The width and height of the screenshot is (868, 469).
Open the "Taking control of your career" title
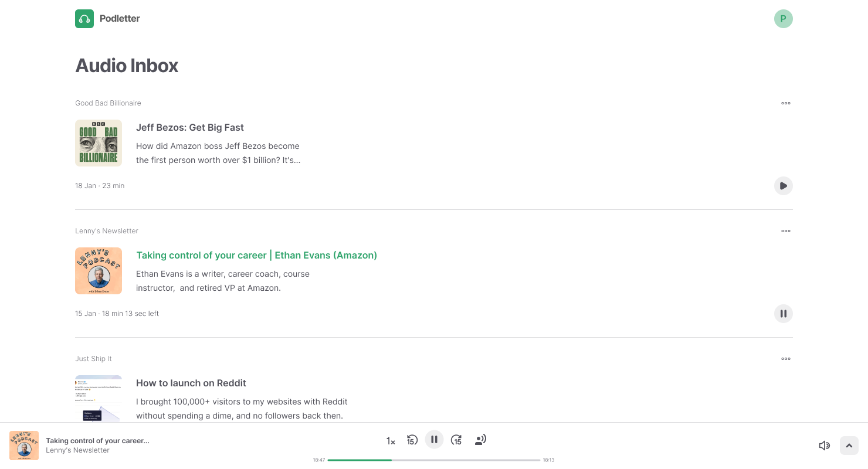click(256, 255)
